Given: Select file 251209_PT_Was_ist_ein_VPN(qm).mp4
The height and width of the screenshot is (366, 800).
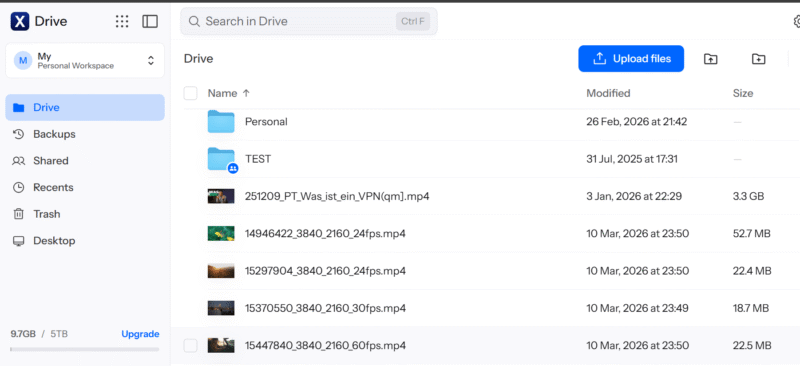Looking at the screenshot, I should [x=337, y=196].
